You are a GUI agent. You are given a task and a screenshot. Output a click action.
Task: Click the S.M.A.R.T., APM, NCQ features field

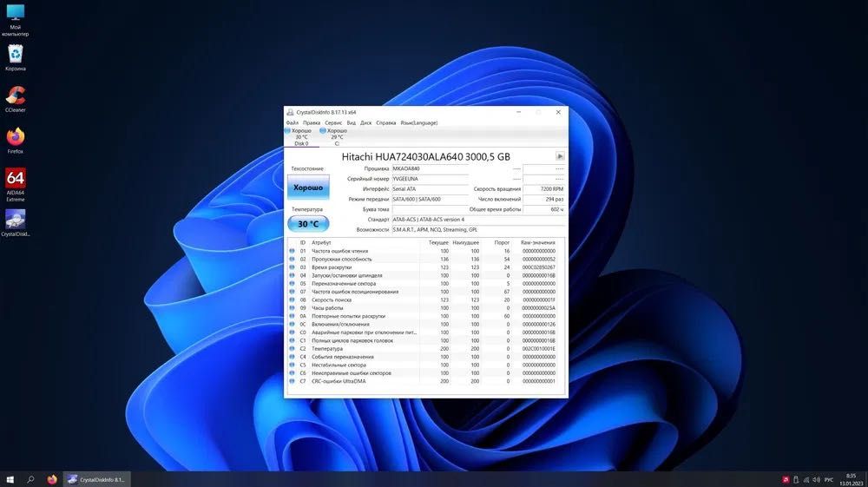click(478, 230)
